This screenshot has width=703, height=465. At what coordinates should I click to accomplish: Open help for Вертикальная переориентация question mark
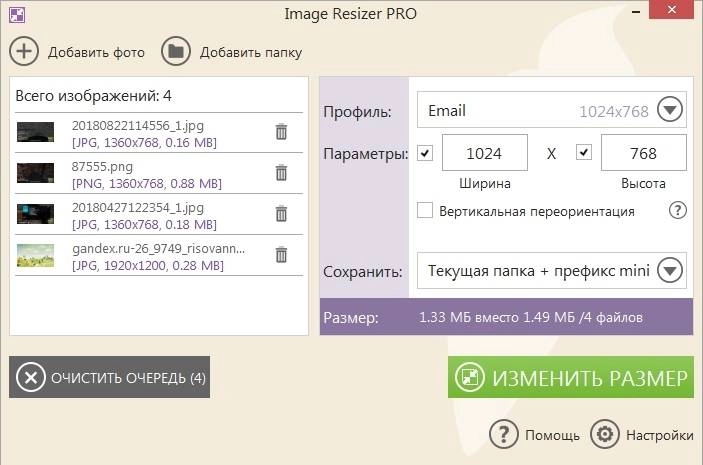click(x=677, y=210)
